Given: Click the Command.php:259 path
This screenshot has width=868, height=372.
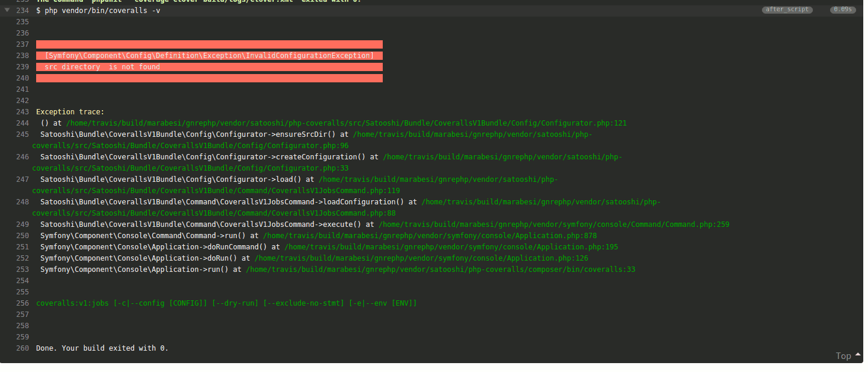Looking at the screenshot, I should pos(554,225).
